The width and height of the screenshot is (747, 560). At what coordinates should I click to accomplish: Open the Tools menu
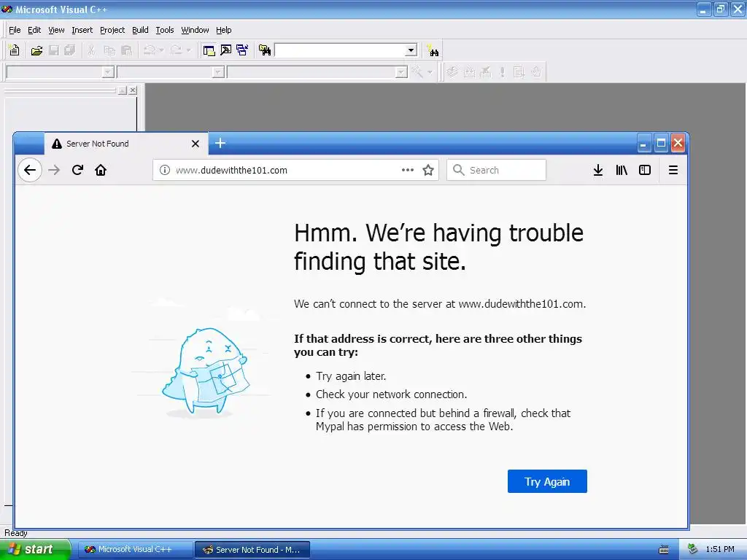coord(165,30)
